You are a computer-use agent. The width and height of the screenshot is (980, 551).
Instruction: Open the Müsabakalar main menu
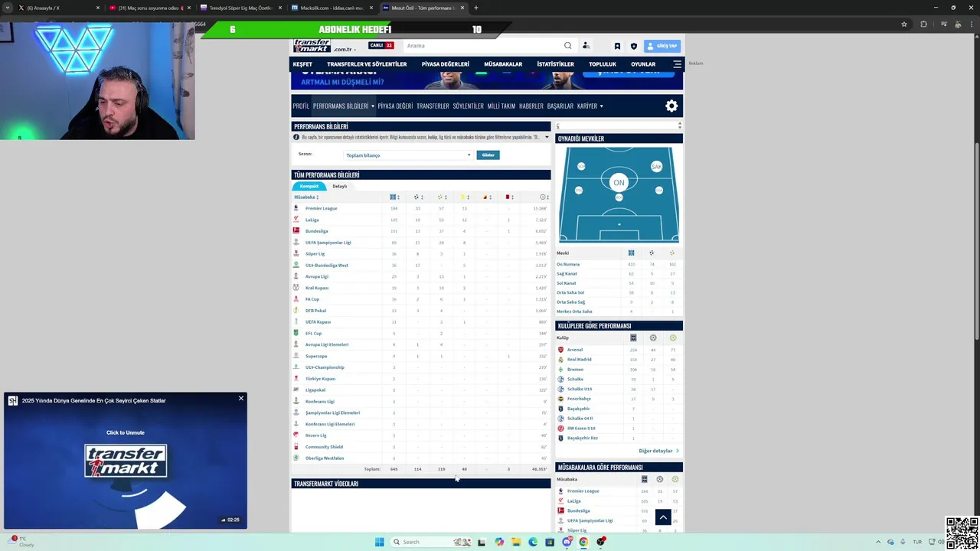click(x=503, y=64)
